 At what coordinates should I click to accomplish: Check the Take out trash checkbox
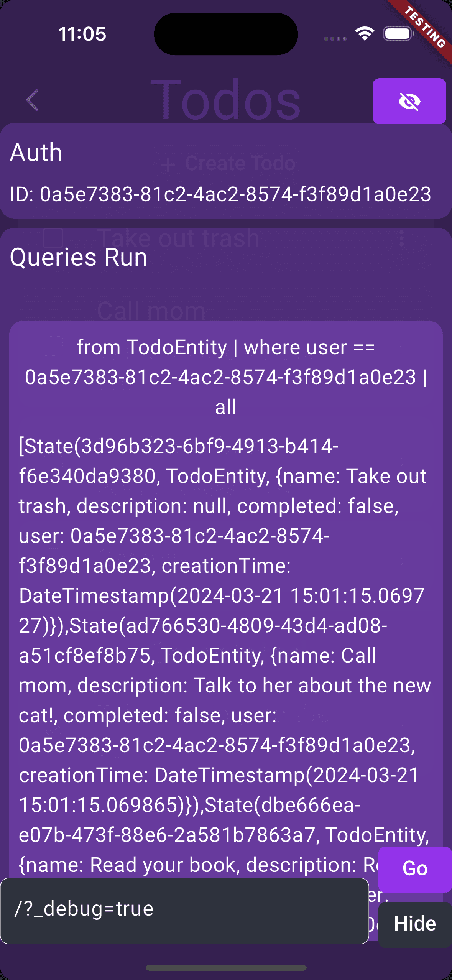pos(53,238)
